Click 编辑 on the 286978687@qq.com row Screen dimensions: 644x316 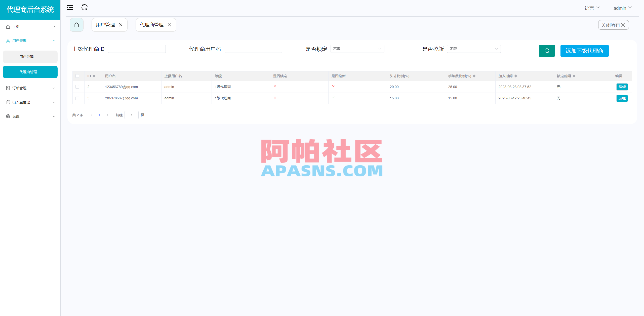[622, 98]
